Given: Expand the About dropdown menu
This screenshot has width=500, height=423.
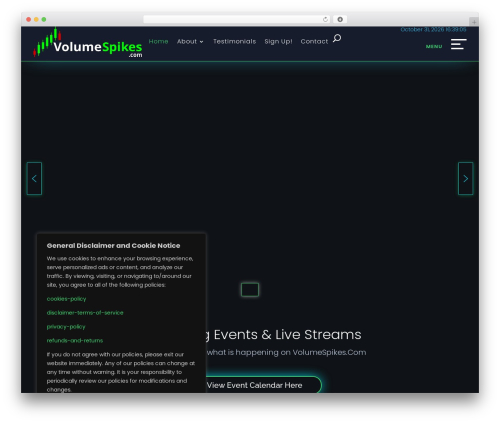Looking at the screenshot, I should point(190,41).
